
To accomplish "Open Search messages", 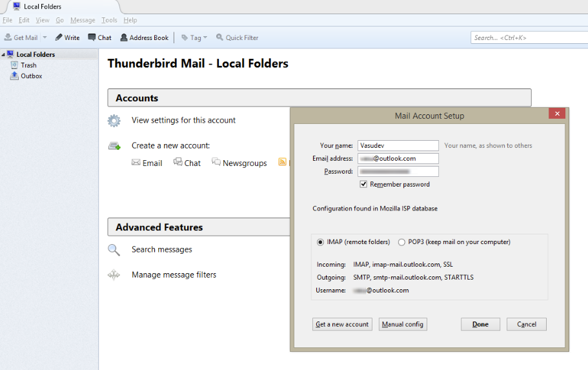I will (161, 249).
